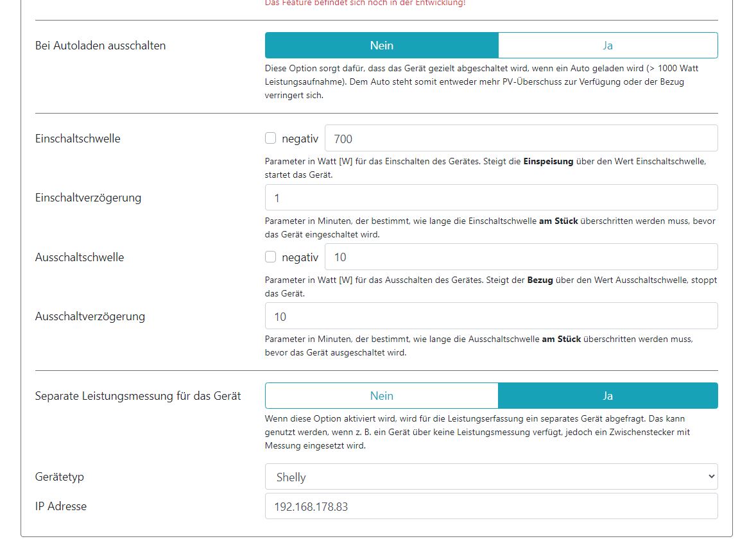Click the Einschaltschwelle field containing 700
The image size is (756, 548).
(x=520, y=139)
